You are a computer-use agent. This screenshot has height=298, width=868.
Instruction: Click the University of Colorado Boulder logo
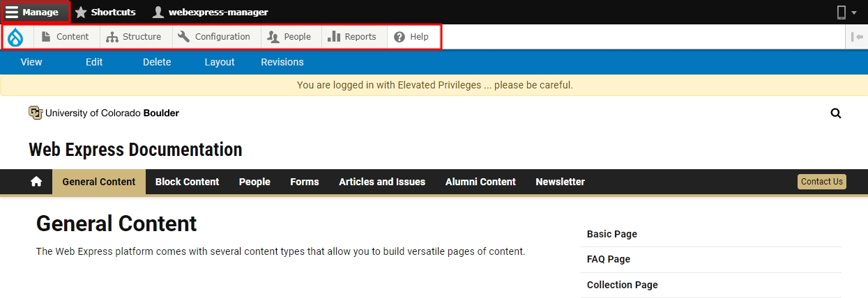(104, 113)
